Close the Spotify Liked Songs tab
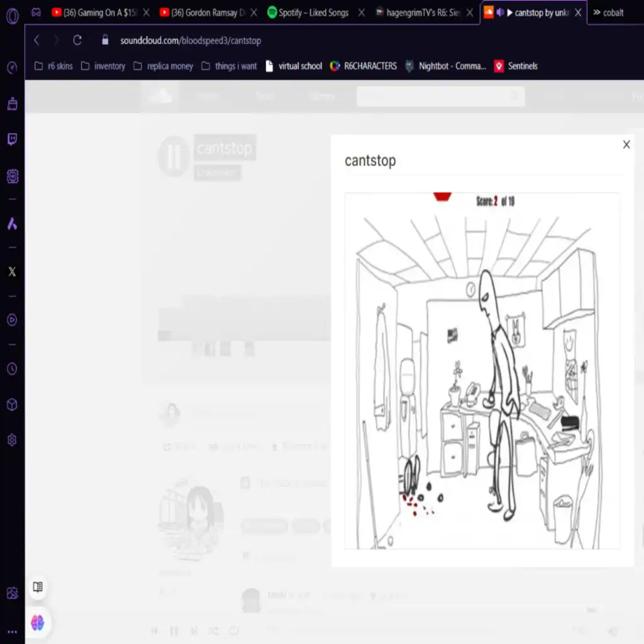This screenshot has height=644, width=644. (362, 13)
